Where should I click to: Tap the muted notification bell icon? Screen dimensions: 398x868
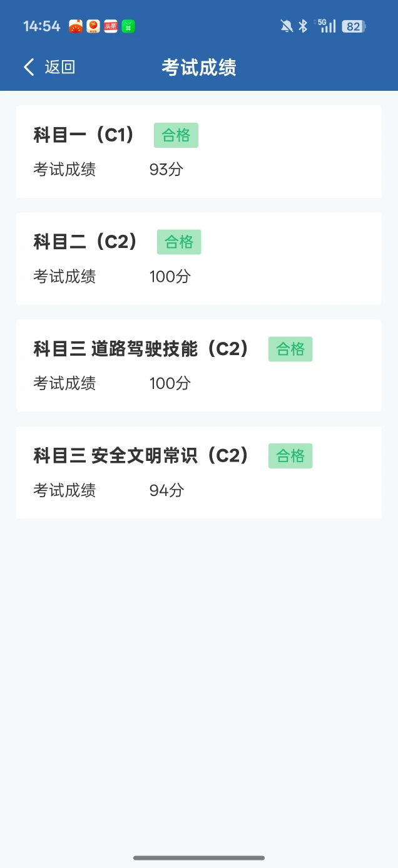pyautogui.click(x=287, y=26)
